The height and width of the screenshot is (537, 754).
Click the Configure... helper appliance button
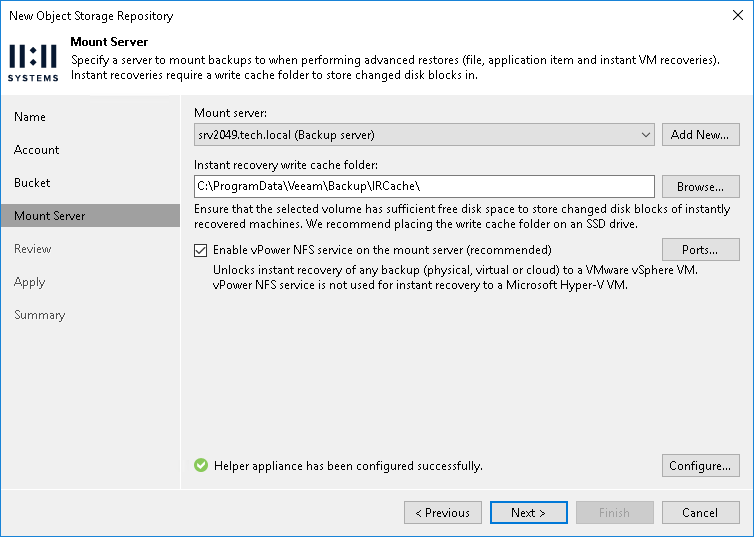click(701, 465)
